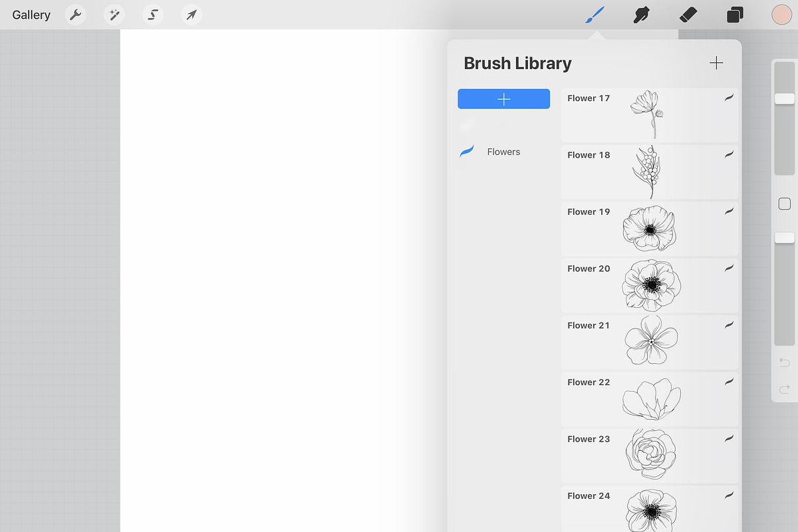Click the Flower 19 poppy preview
The height and width of the screenshot is (532, 798).
(x=649, y=228)
